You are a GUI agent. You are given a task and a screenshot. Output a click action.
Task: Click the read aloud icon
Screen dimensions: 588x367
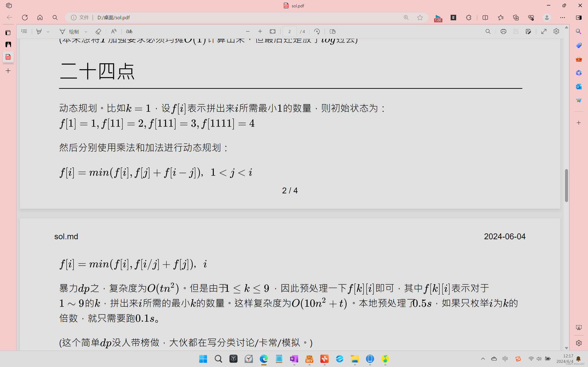113,31
